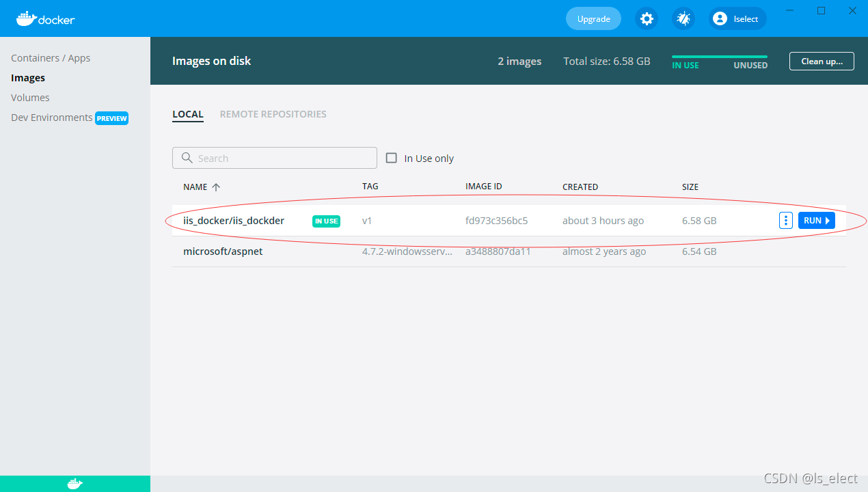The height and width of the screenshot is (492, 868).
Task: Click the search magnifier icon
Action: coord(187,158)
